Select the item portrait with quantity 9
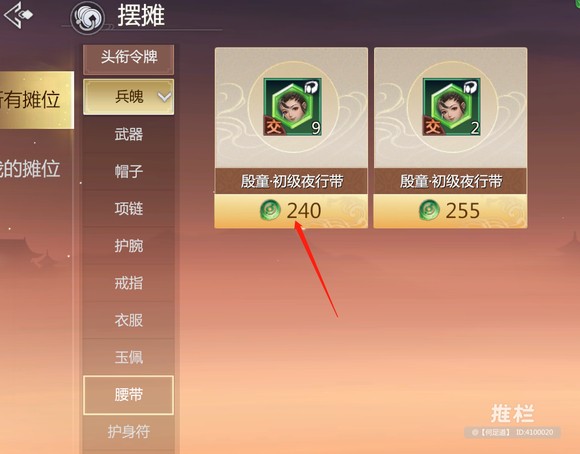Viewport: 580px width, 454px height. click(292, 107)
